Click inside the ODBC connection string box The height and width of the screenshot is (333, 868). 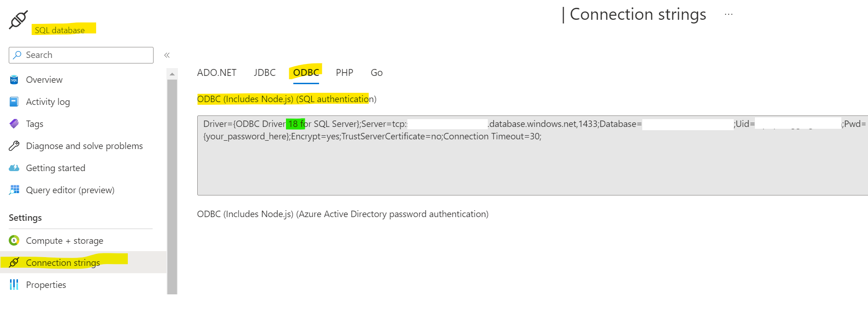pos(532,155)
